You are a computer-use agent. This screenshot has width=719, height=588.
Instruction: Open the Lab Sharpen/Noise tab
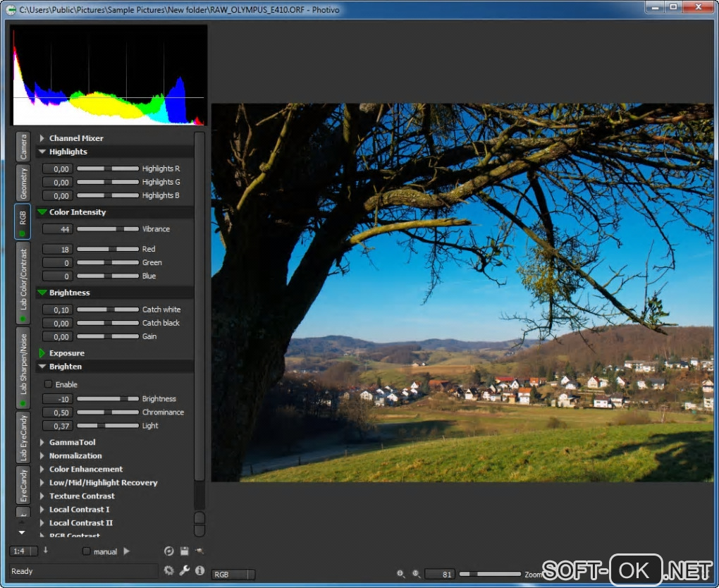pos(23,368)
